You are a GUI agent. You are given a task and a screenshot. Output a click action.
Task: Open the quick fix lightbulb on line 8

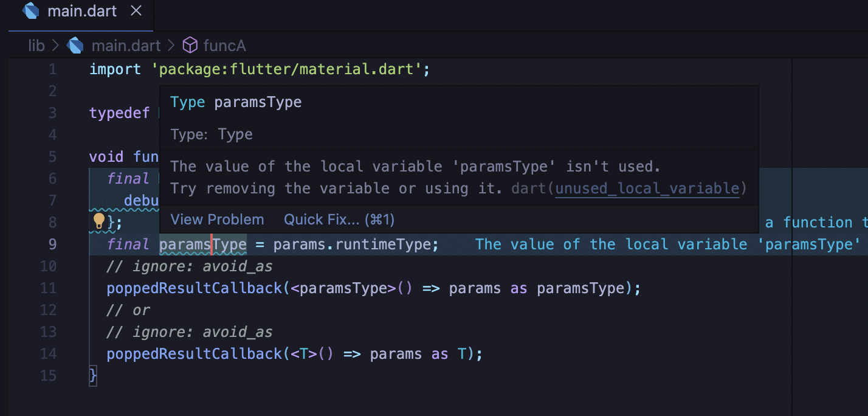[x=100, y=221]
